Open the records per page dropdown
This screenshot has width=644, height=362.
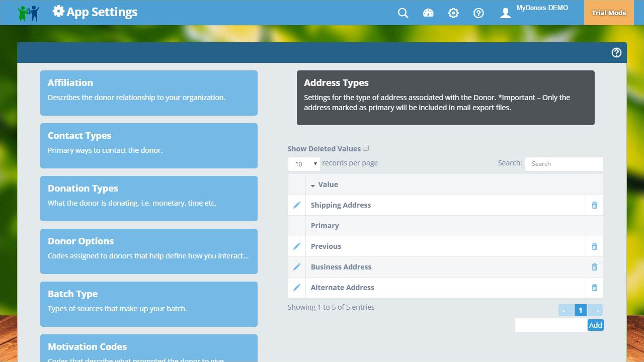(304, 164)
